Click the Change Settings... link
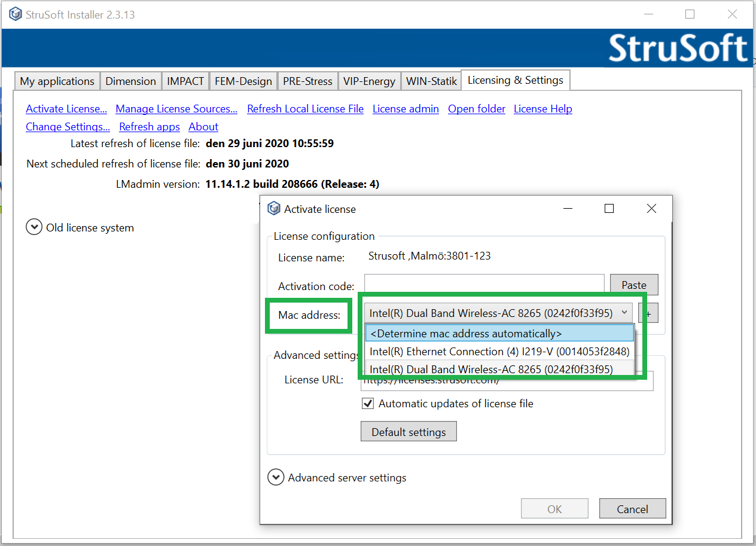This screenshot has width=756, height=546. point(68,127)
